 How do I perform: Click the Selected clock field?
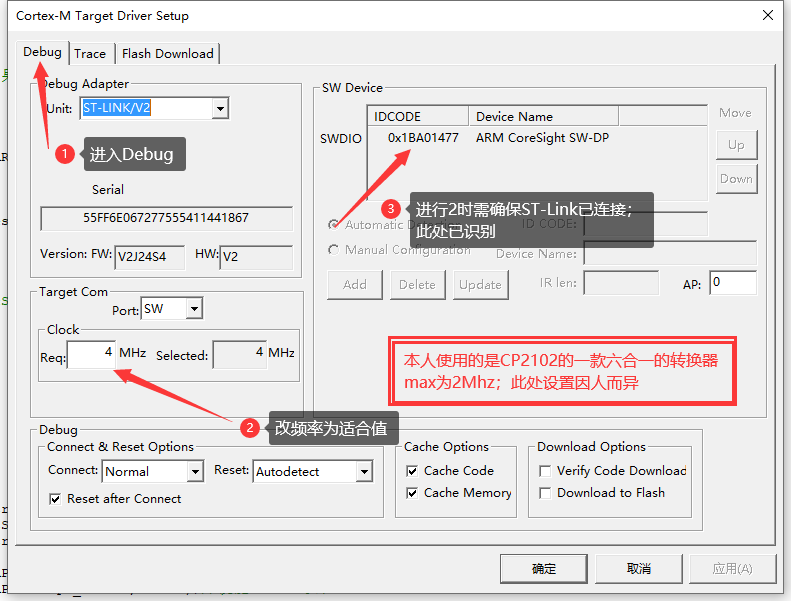[240, 354]
